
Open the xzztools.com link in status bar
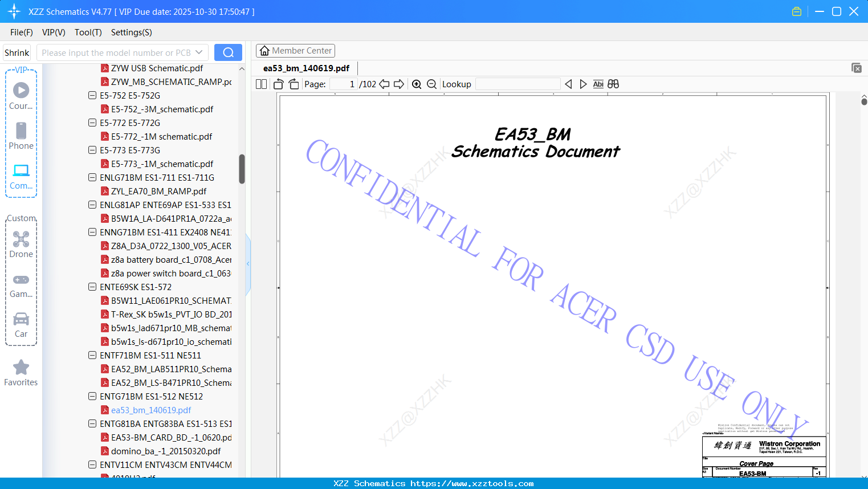(x=472, y=483)
